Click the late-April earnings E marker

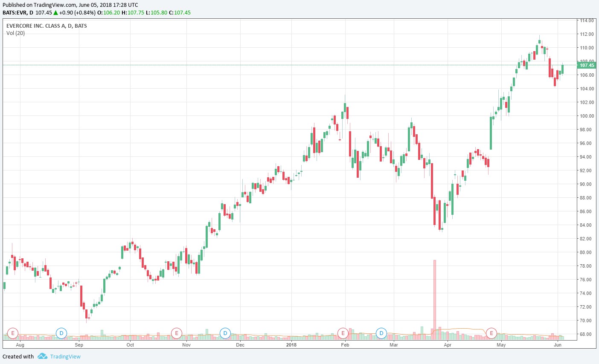491,333
